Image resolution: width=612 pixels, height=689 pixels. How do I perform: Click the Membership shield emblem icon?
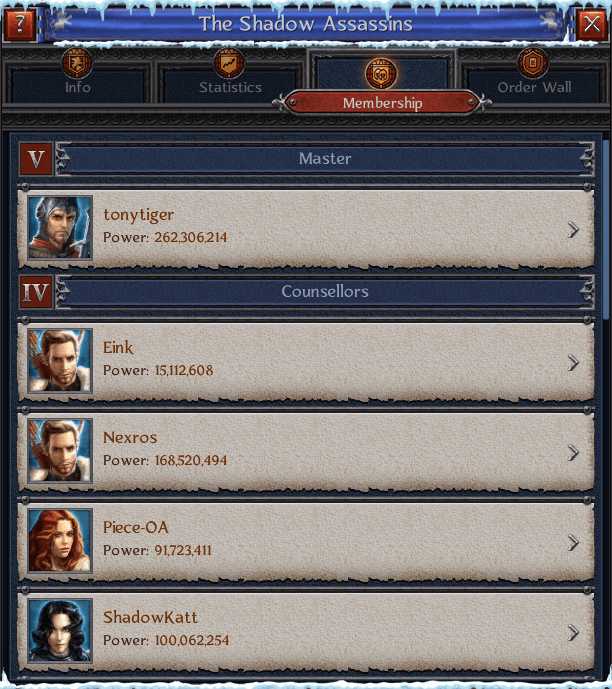(381, 74)
